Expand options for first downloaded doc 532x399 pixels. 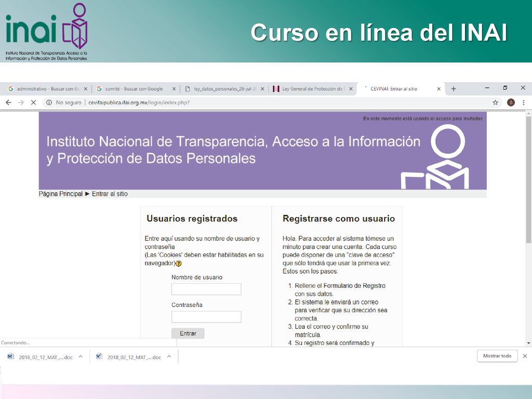pyautogui.click(x=81, y=356)
